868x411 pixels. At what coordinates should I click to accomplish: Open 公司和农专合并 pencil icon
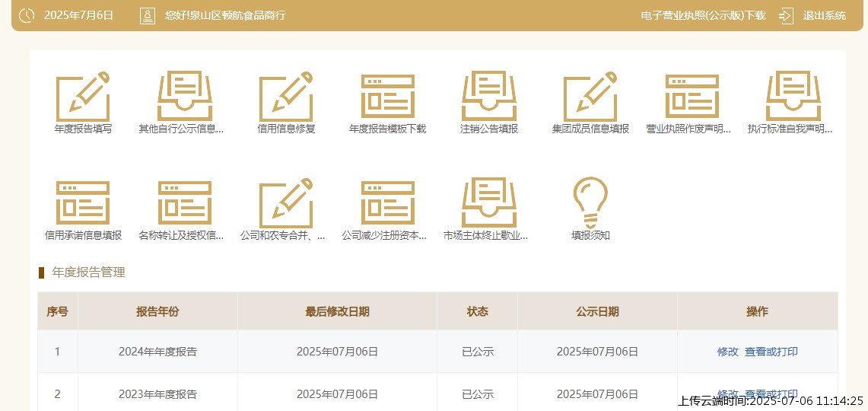pyautogui.click(x=286, y=202)
